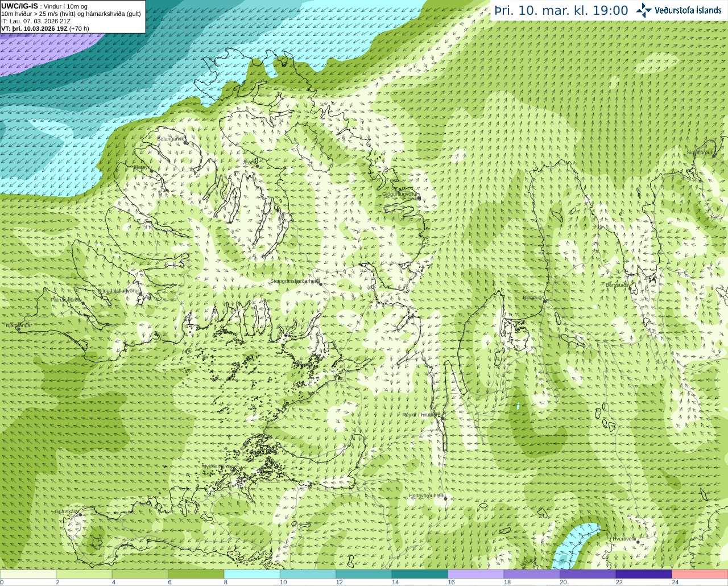
Task: Click the 22–24 m/s dark blue legend swatch
Action: 644,574
